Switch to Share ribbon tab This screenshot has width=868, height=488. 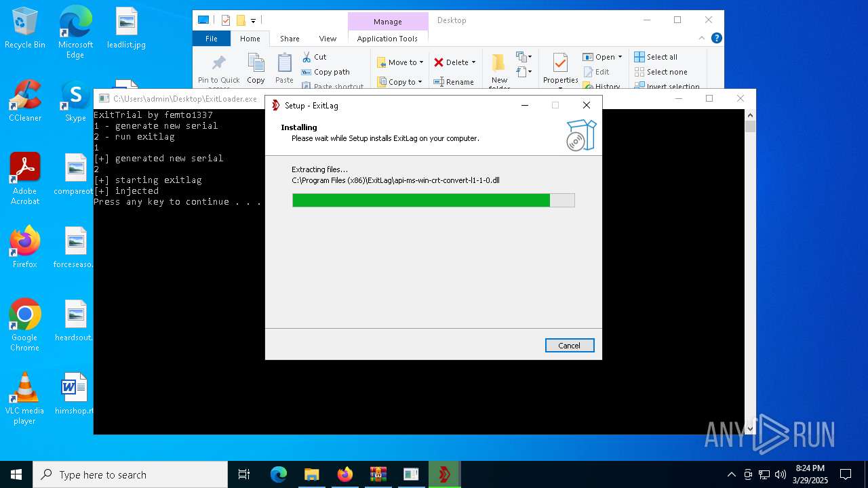[290, 39]
